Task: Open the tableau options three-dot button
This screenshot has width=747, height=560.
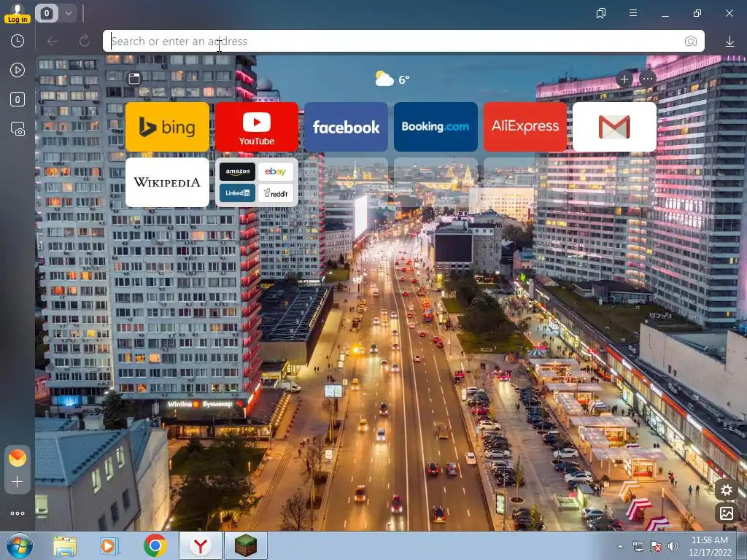Action: [x=647, y=79]
